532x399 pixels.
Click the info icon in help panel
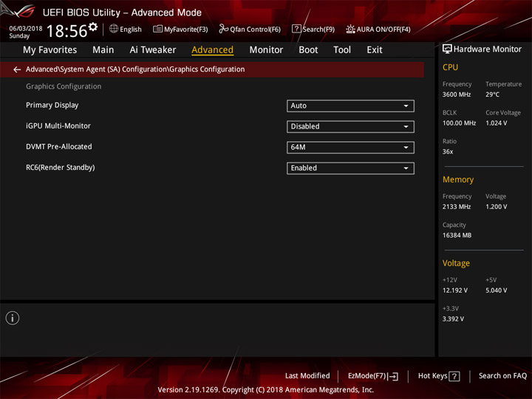(x=13, y=318)
